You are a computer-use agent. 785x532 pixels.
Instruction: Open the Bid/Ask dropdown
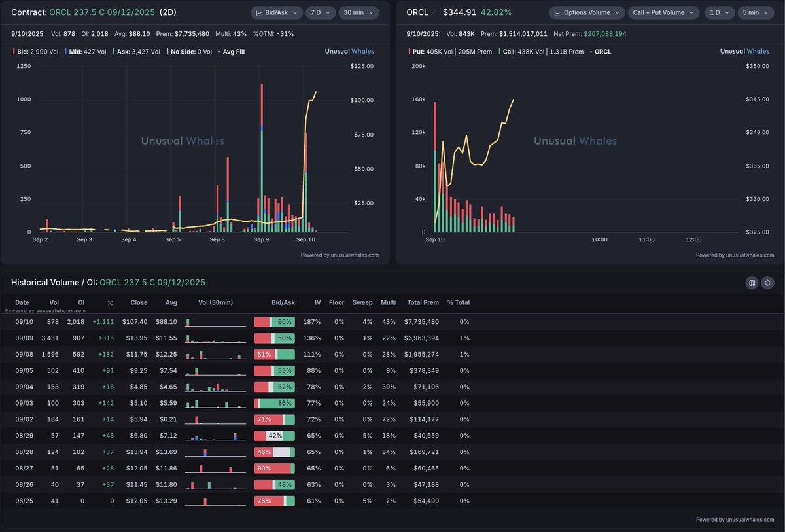click(x=277, y=12)
